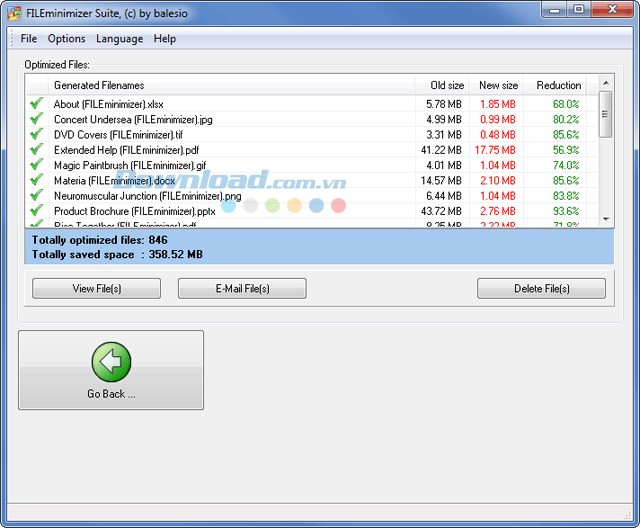Click the file list scroll down arrow
Viewport: 640px width, 528px height.
point(606,219)
